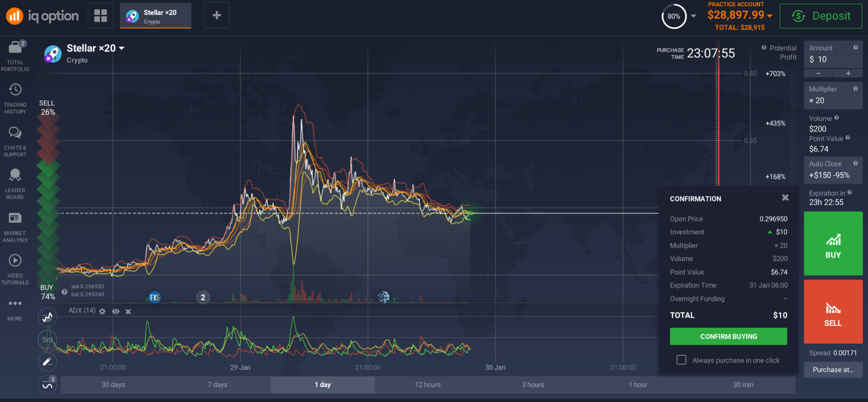Image resolution: width=868 pixels, height=402 pixels.
Task: Open the 5m candle interval selector
Action: point(47,340)
